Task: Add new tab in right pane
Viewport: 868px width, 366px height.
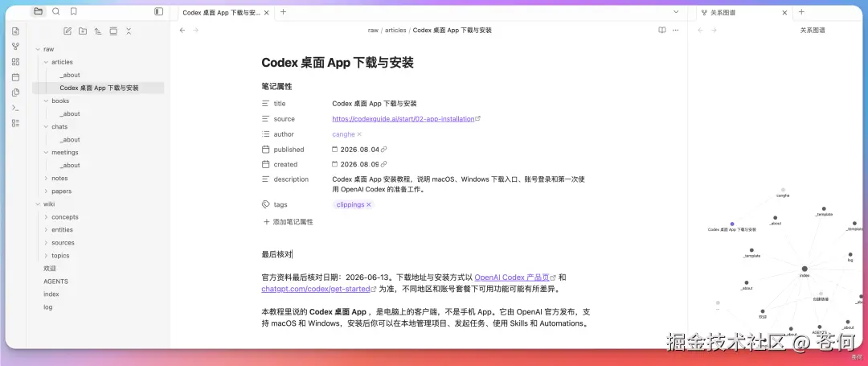Action: (x=801, y=11)
